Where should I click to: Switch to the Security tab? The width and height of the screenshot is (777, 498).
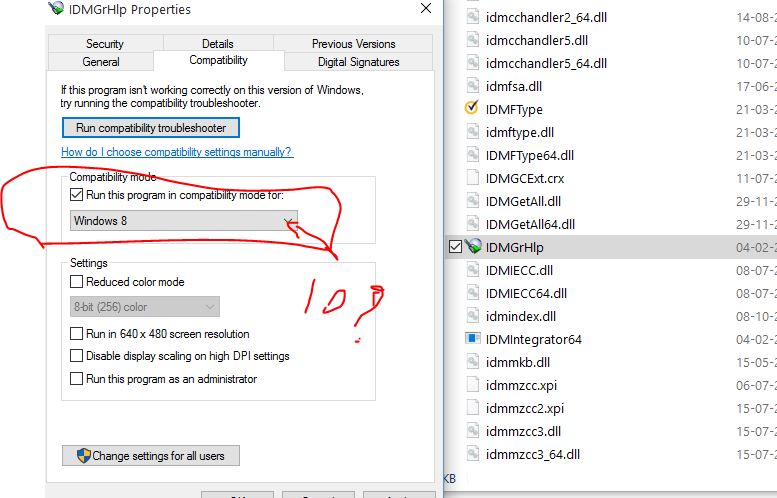(x=105, y=44)
